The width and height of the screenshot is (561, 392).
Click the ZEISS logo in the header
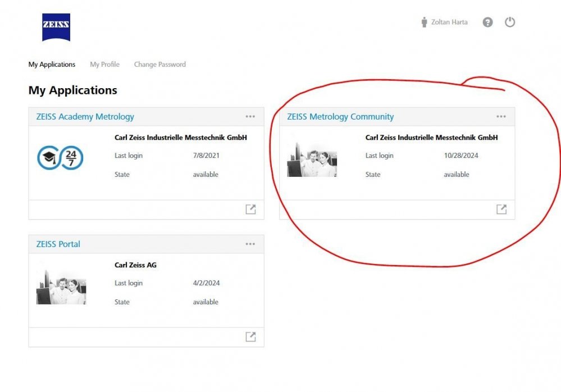[x=56, y=28]
